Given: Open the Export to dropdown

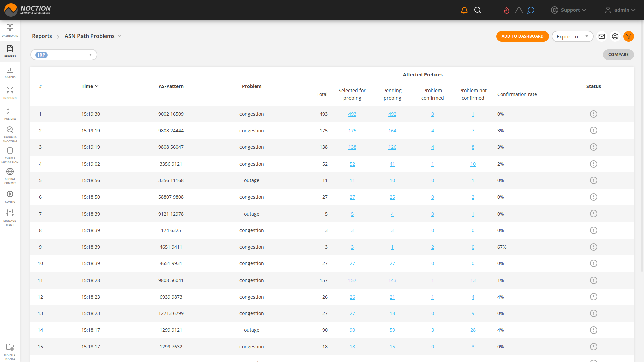Looking at the screenshot, I should point(572,36).
